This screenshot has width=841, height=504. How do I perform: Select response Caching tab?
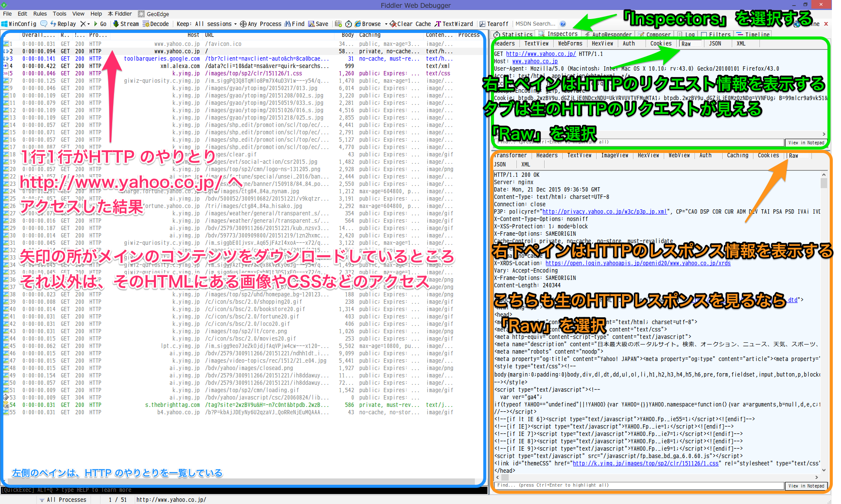coord(737,155)
